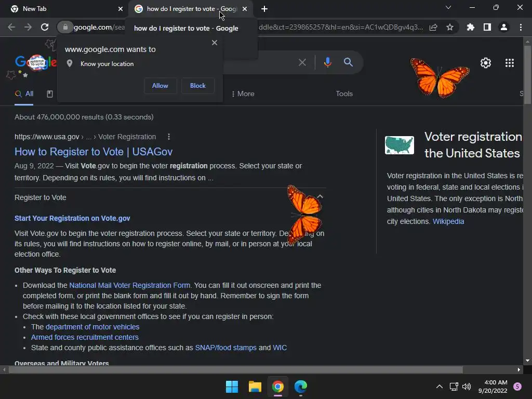Click the horizontal scrollbar thumb
Image resolution: width=532 pixels, height=399 pixels.
pos(236,369)
